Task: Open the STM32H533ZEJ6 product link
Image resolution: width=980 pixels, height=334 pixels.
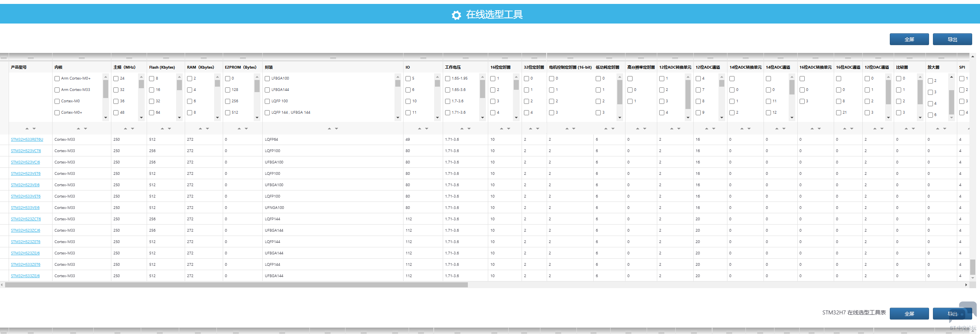Action: coord(25,276)
